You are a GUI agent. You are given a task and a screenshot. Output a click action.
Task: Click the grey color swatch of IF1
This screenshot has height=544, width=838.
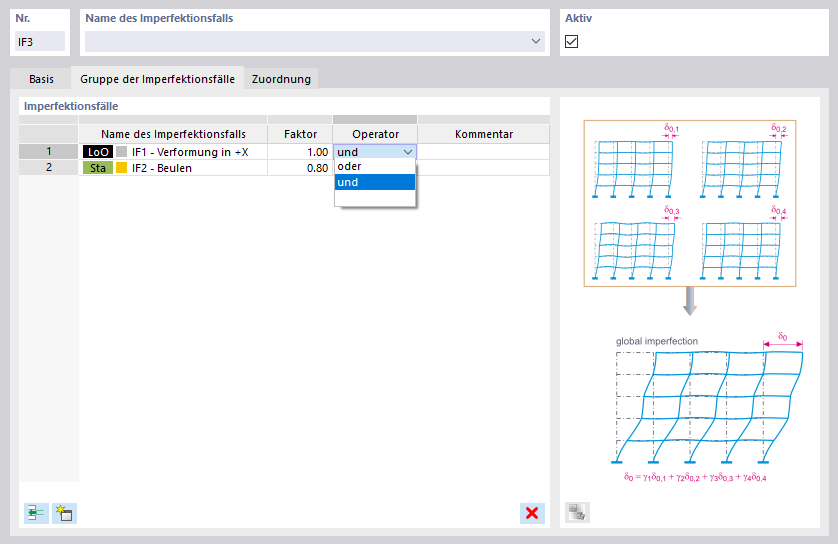pos(122,152)
